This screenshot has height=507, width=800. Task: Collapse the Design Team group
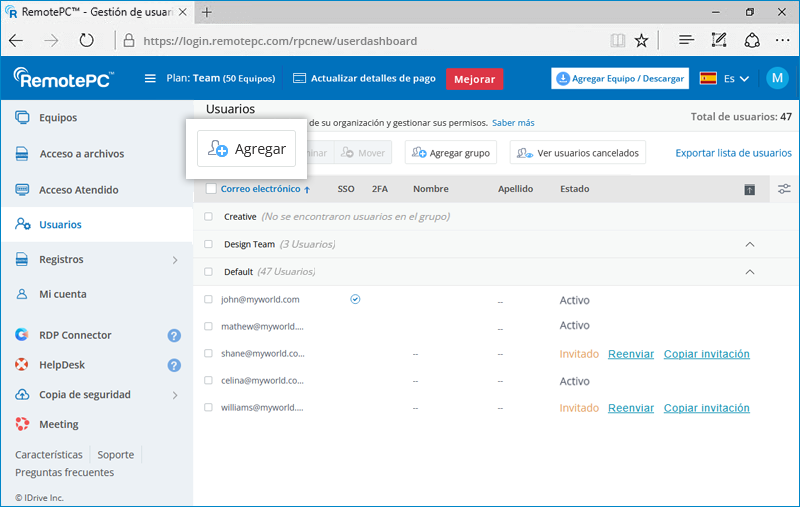pos(750,244)
